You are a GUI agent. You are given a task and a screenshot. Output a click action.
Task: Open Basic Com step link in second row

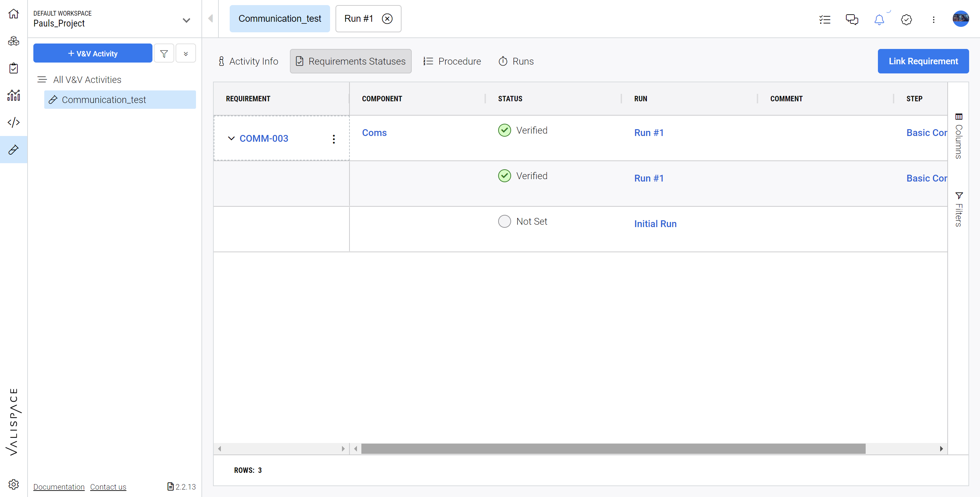point(927,178)
